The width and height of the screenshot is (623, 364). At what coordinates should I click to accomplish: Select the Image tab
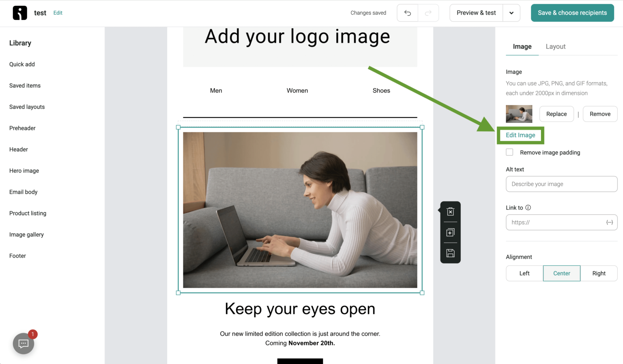pyautogui.click(x=522, y=46)
